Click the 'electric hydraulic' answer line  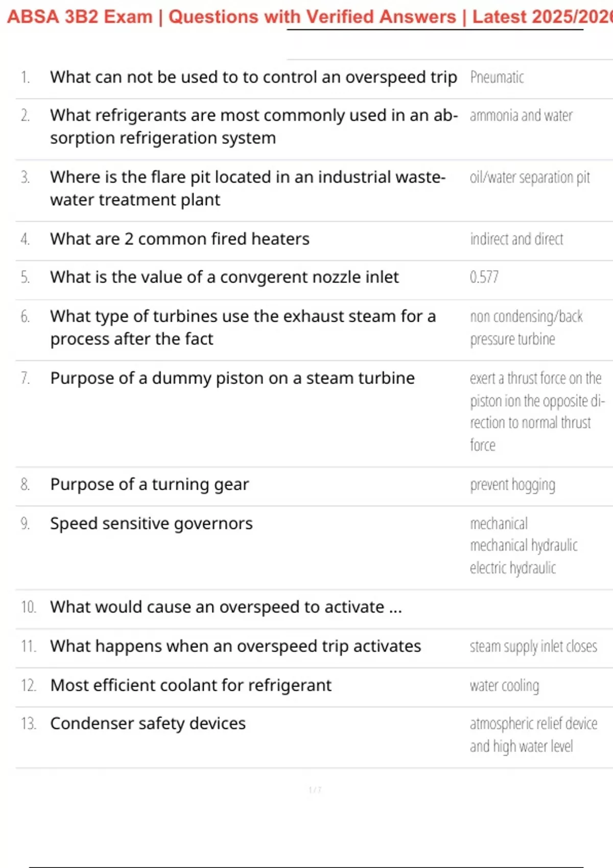click(513, 568)
